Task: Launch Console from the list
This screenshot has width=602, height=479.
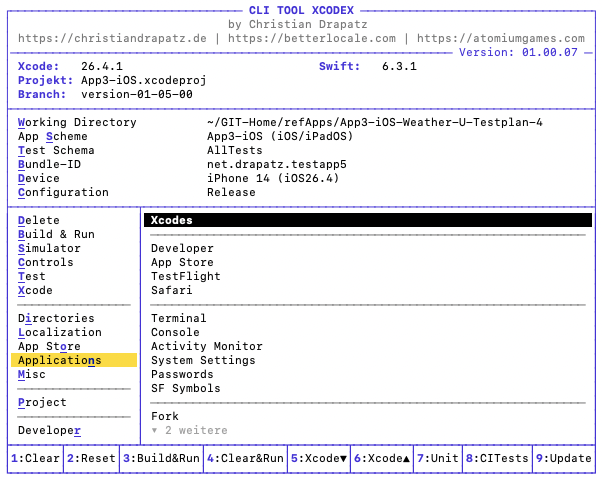Action: (x=175, y=332)
